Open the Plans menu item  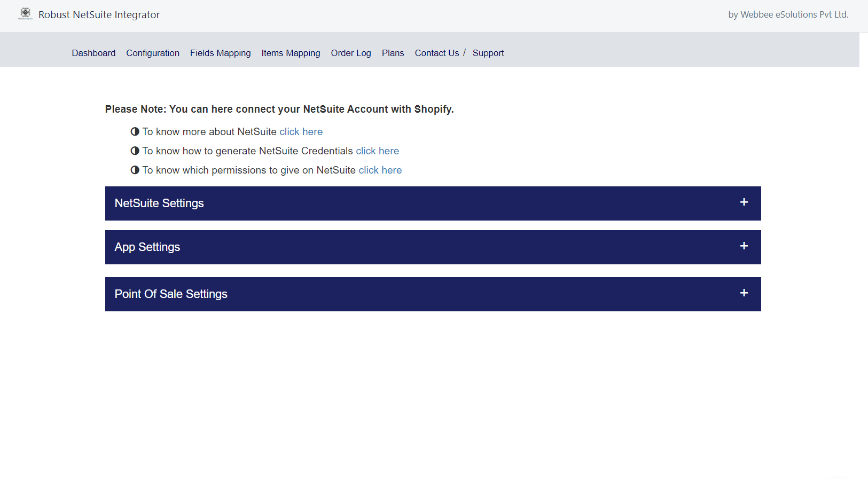pos(393,53)
